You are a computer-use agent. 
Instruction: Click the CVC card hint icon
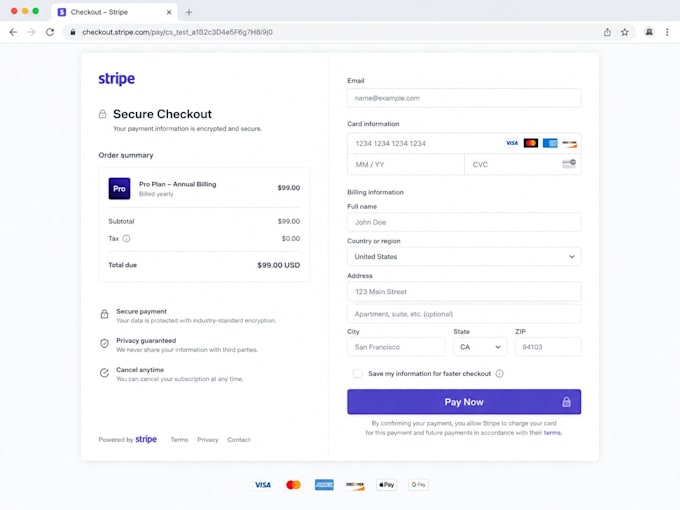(x=569, y=163)
